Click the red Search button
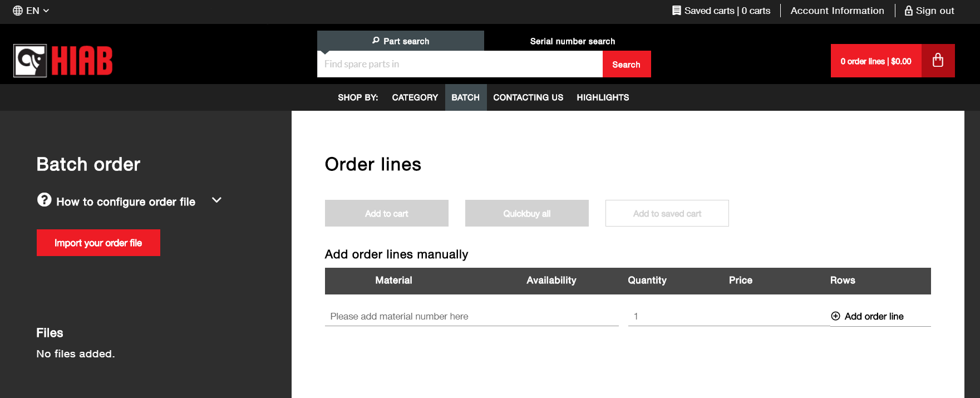Screen dimensions: 980x398 [x=627, y=64]
